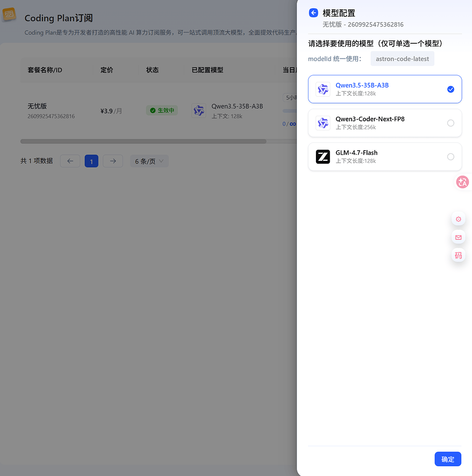Open the pink translate floating icon

click(x=462, y=182)
